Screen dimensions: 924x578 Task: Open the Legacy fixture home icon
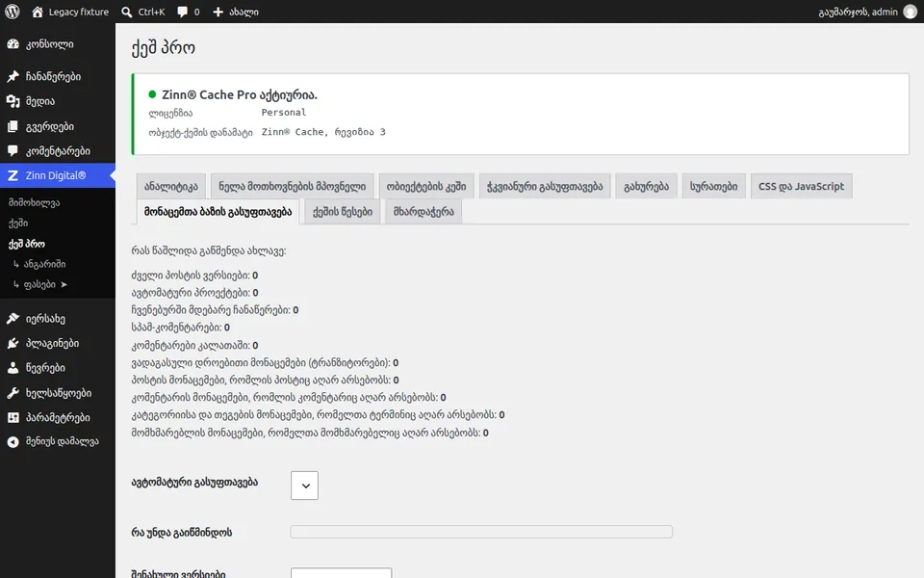pos(38,12)
